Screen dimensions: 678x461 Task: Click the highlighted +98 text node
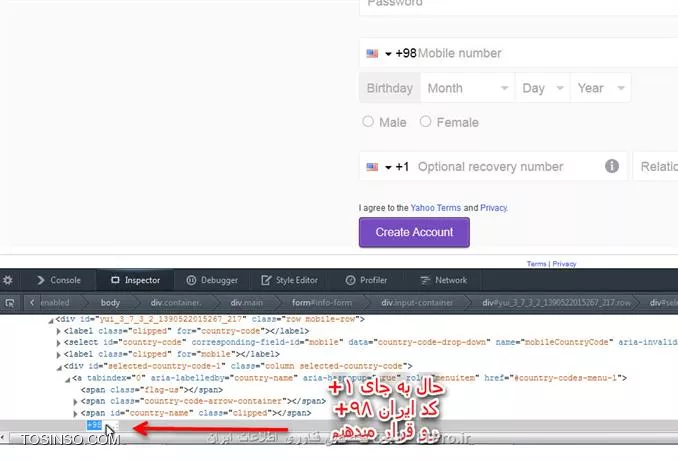pos(94,425)
